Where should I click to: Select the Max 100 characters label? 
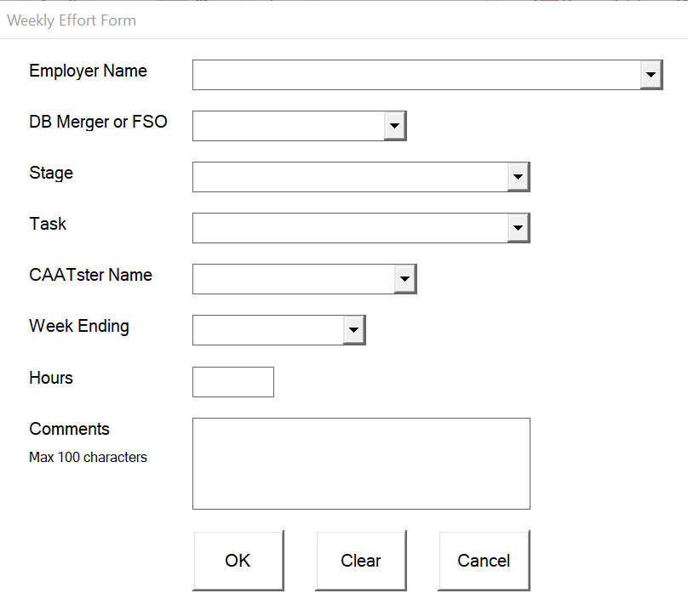tap(88, 457)
